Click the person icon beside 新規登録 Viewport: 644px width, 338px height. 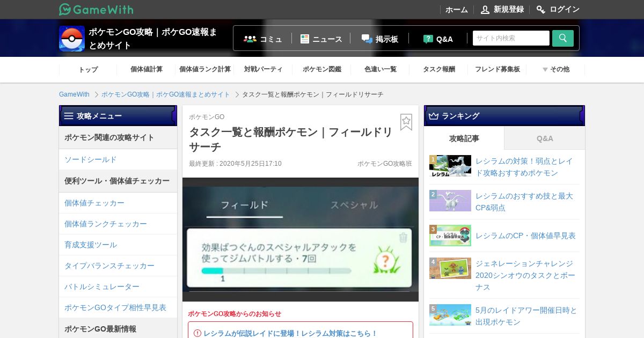485,10
